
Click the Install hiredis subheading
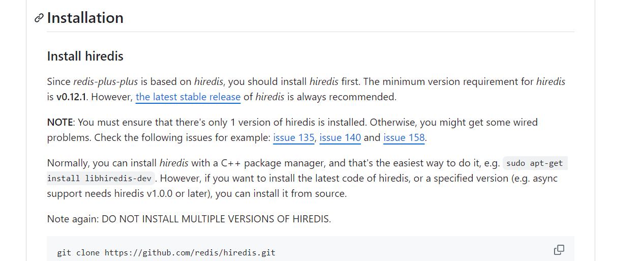85,56
